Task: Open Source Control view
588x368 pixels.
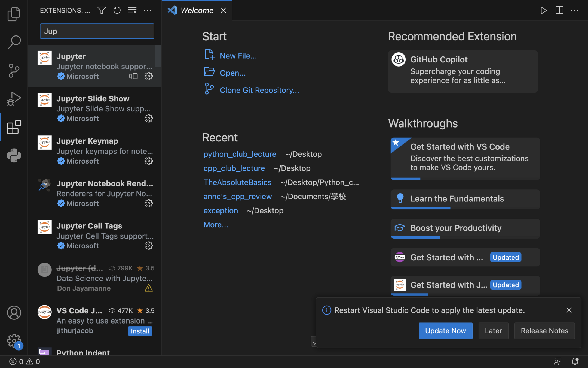Action: (14, 71)
